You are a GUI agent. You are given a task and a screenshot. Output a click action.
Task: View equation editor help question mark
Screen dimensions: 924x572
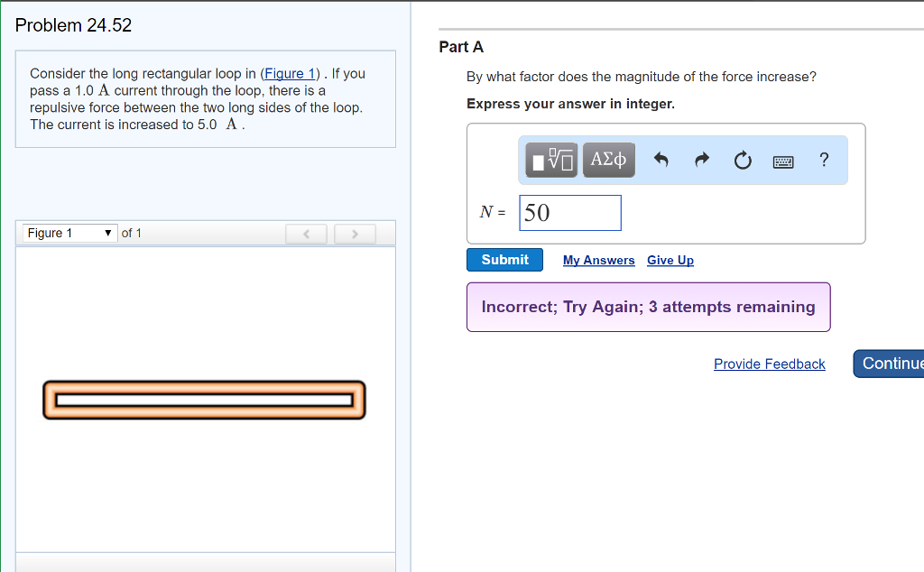[823, 160]
